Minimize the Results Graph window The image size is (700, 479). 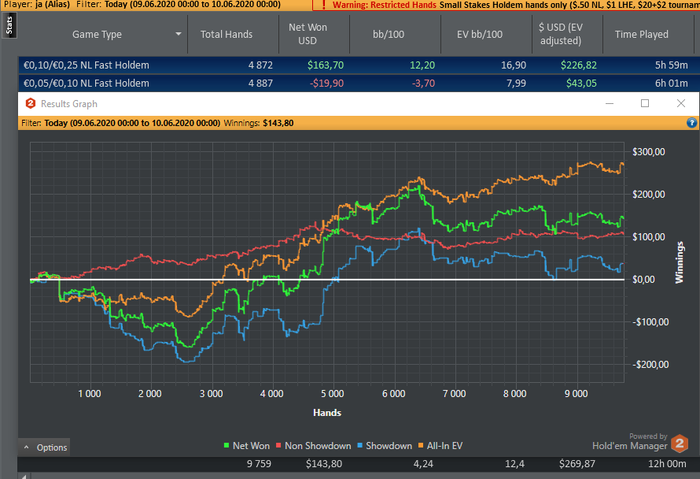point(609,104)
